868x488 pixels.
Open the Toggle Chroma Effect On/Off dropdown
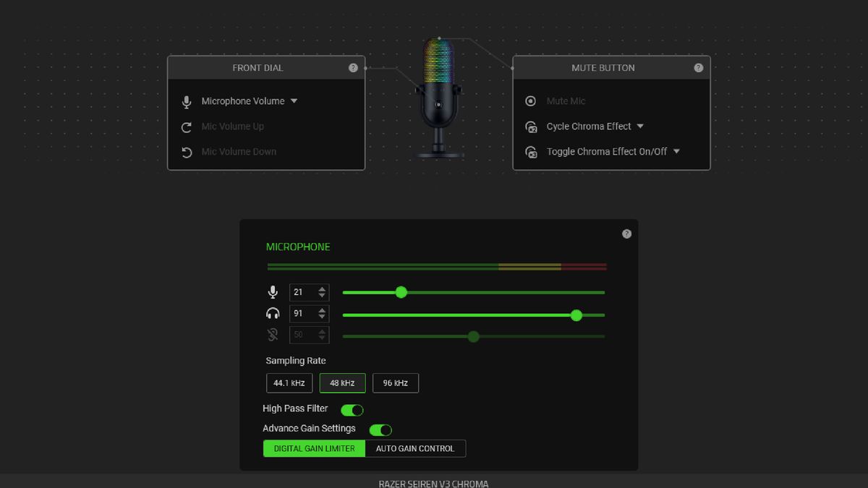(676, 151)
